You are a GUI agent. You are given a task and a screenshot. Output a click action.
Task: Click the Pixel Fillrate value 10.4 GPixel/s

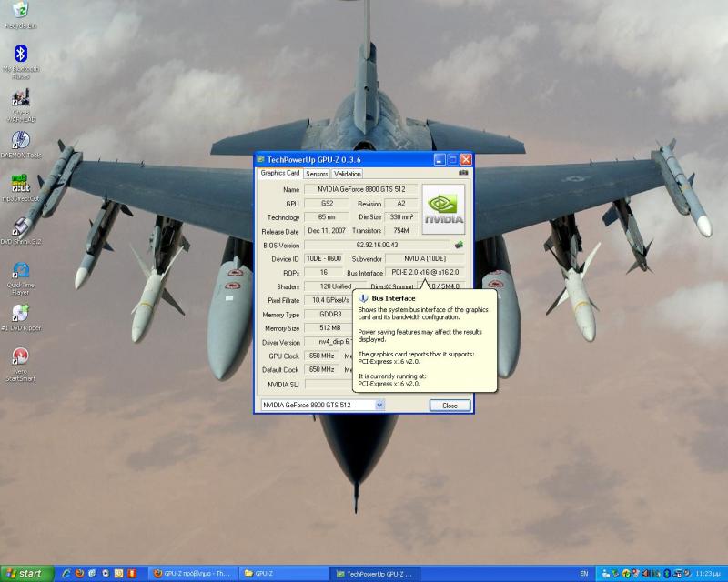[x=329, y=300]
